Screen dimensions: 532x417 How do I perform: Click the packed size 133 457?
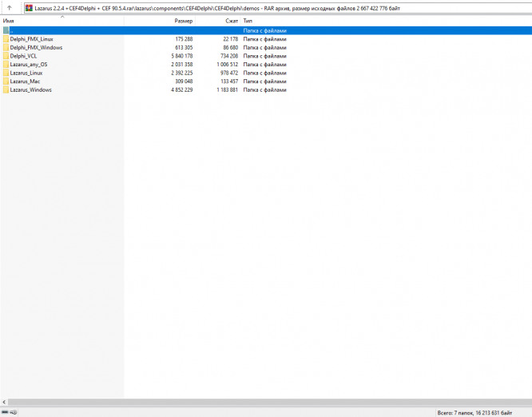coord(229,81)
